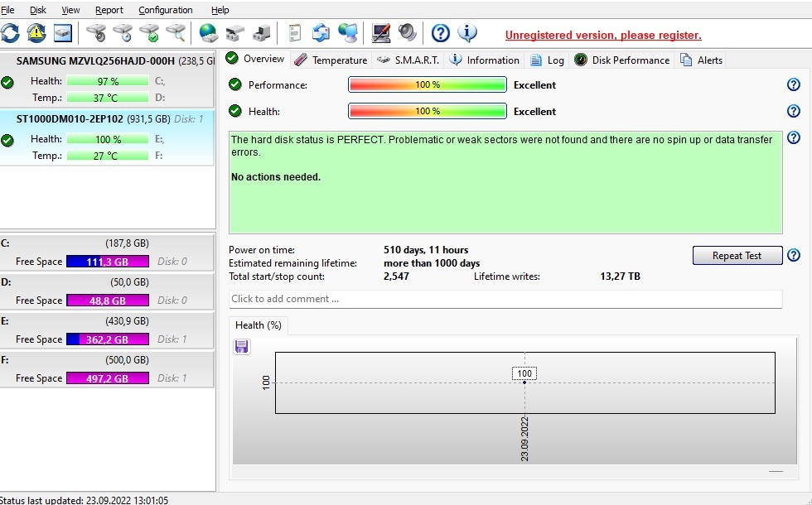Click the Lifetime writes value 13,27 TB
812x505 pixels.
620,277
